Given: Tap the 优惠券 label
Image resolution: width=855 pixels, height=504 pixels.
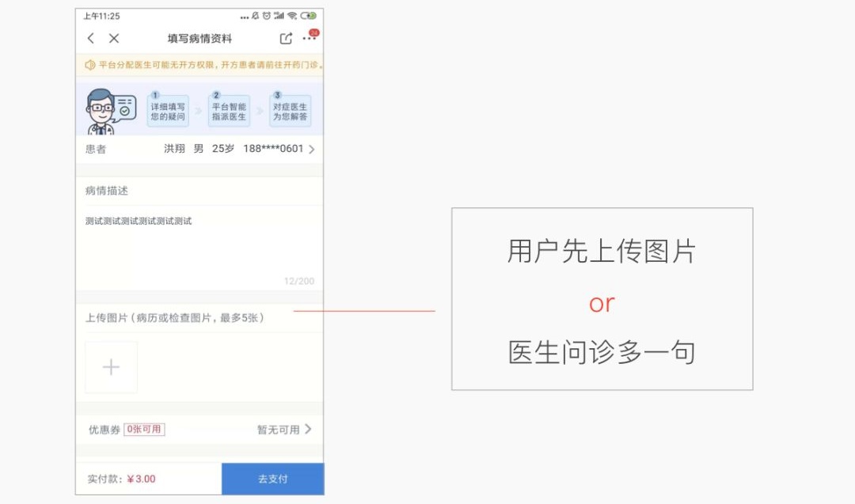Looking at the screenshot, I should [104, 430].
